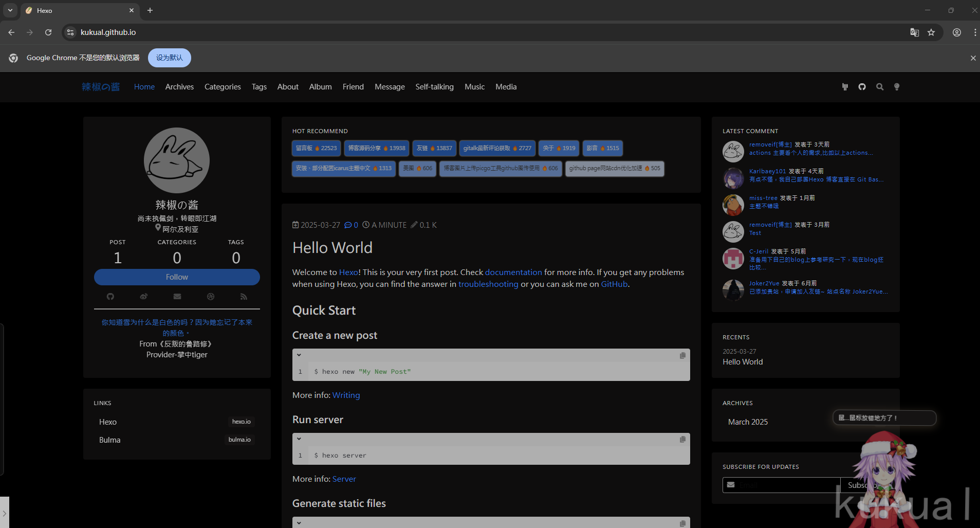Go to Home in site navigation
Viewport: 980px width, 528px height.
[144, 87]
